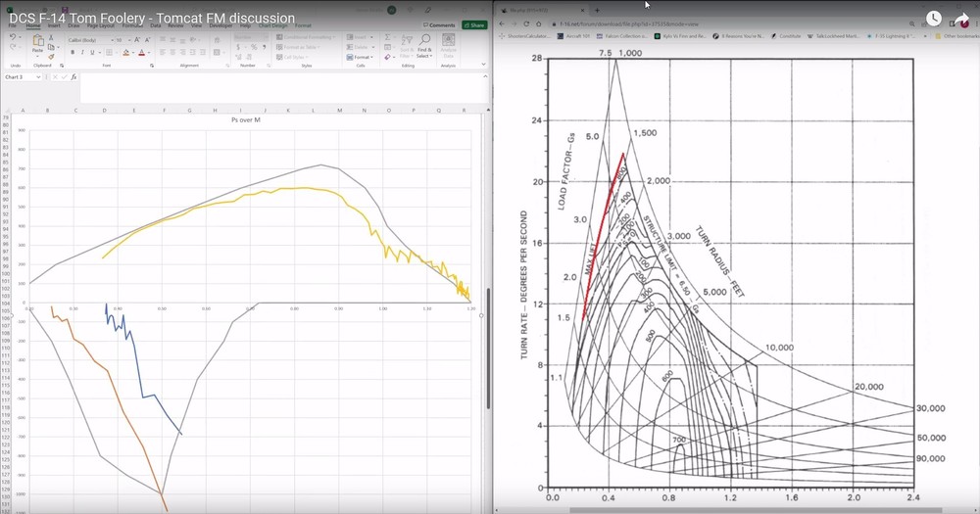Open the File menu in Excel
The height and width of the screenshot is (514, 980).
point(12,25)
